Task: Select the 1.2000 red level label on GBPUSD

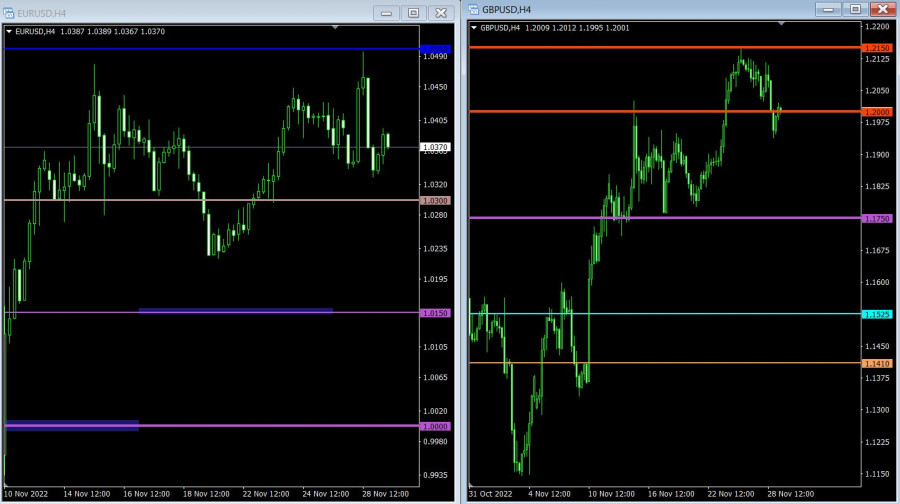Action: 877,112
